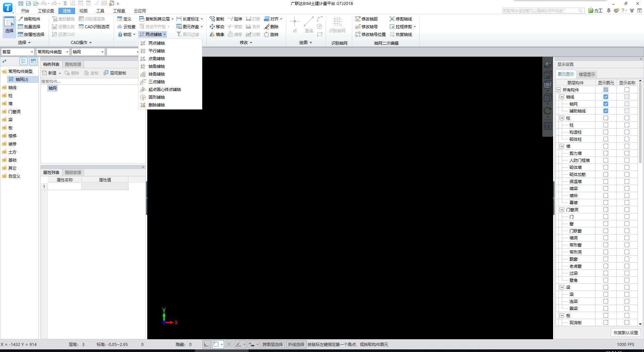Collapse the 墙 group in display settings

(562, 146)
